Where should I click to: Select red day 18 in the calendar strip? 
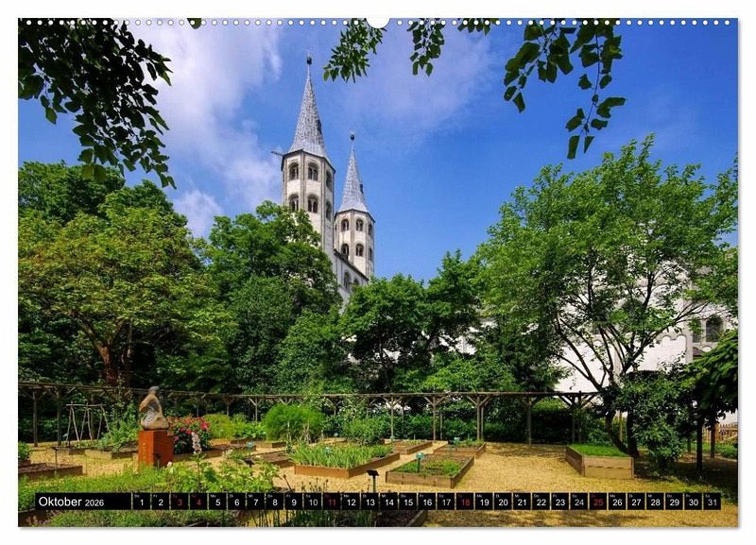[x=464, y=502]
